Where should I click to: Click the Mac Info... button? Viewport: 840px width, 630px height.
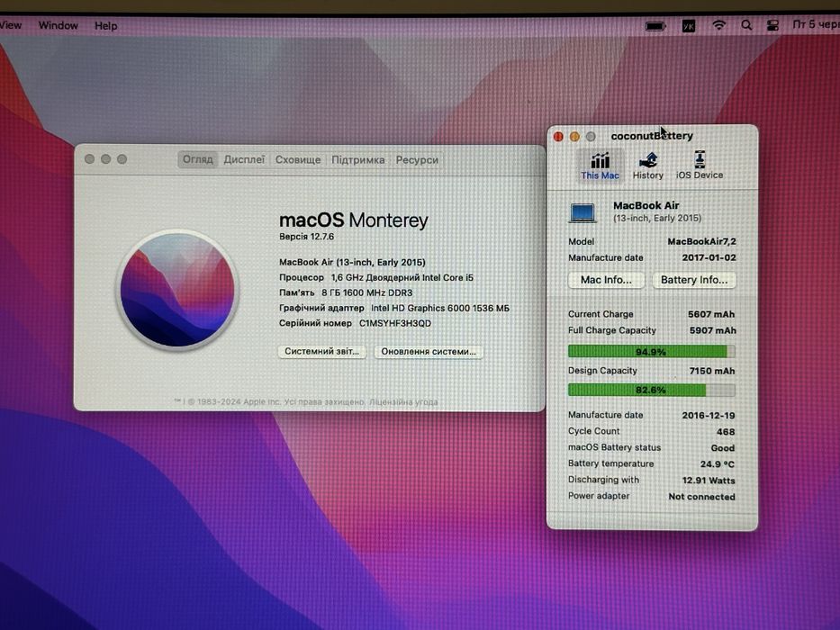click(x=606, y=280)
